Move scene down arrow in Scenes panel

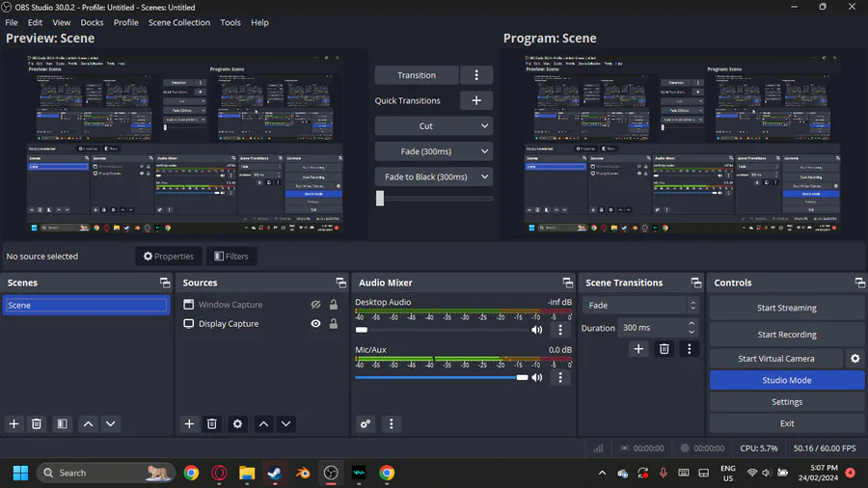111,423
